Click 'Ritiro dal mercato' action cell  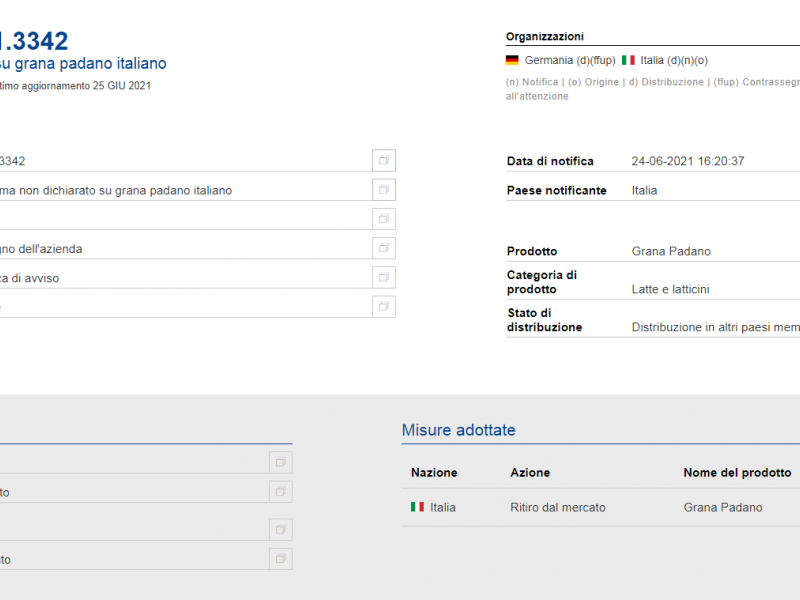point(558,507)
